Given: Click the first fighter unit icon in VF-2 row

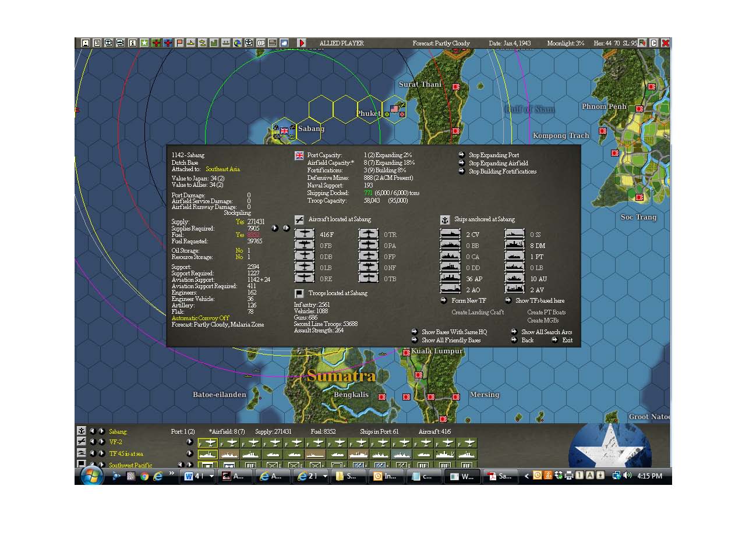Looking at the screenshot, I should coord(208,442).
